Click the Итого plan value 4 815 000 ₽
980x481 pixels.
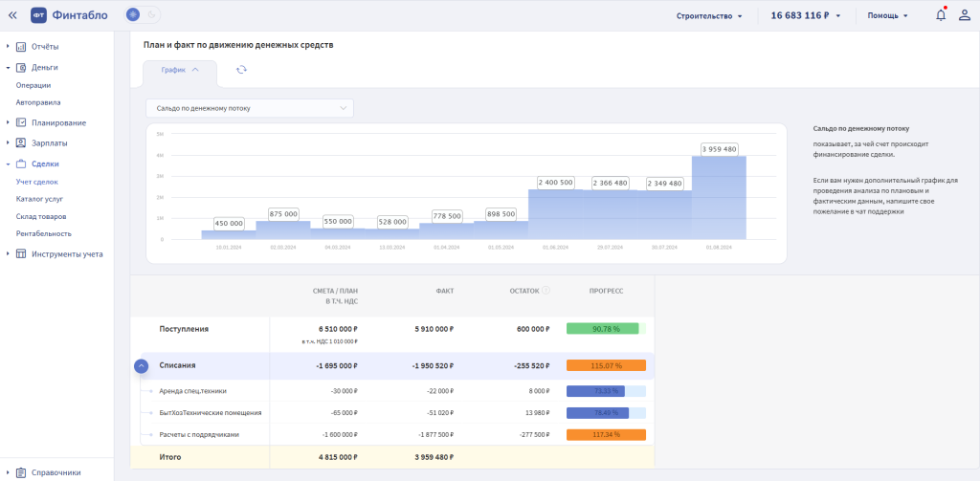337,457
